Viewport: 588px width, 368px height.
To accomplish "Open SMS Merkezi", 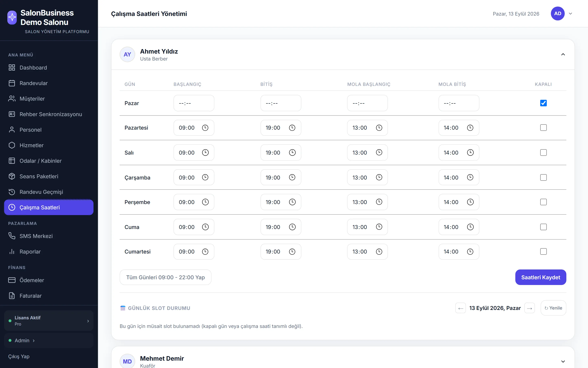I will [49, 236].
